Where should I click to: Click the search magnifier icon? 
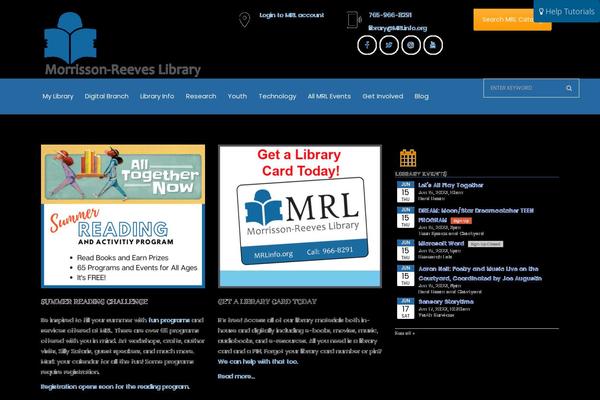tap(569, 88)
